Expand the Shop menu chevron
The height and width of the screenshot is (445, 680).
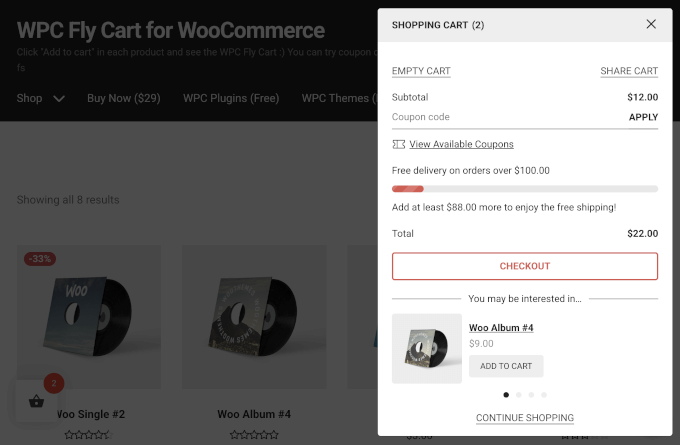59,98
